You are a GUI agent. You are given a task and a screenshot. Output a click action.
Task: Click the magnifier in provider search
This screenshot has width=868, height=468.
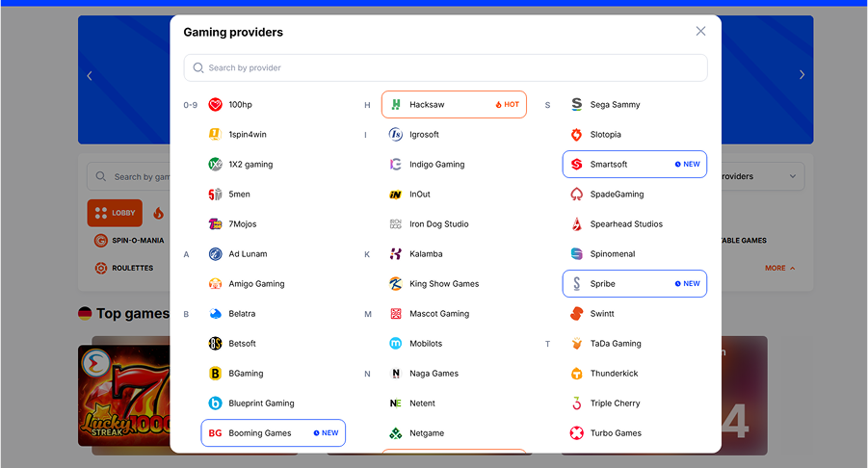coord(198,68)
